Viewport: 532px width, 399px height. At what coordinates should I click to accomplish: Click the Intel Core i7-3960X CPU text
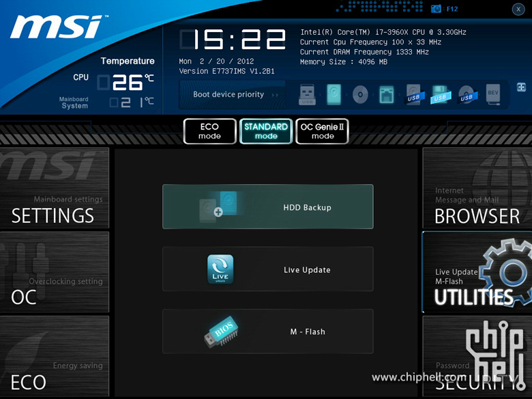(x=383, y=32)
